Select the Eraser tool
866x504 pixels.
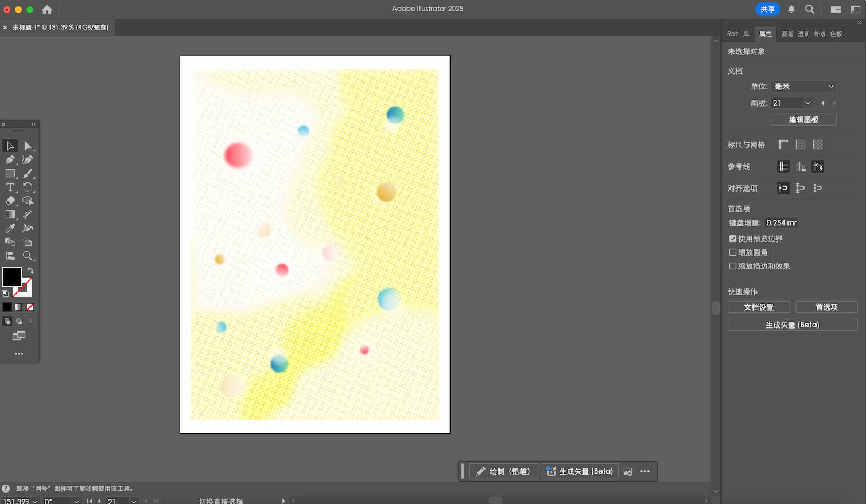pyautogui.click(x=10, y=201)
